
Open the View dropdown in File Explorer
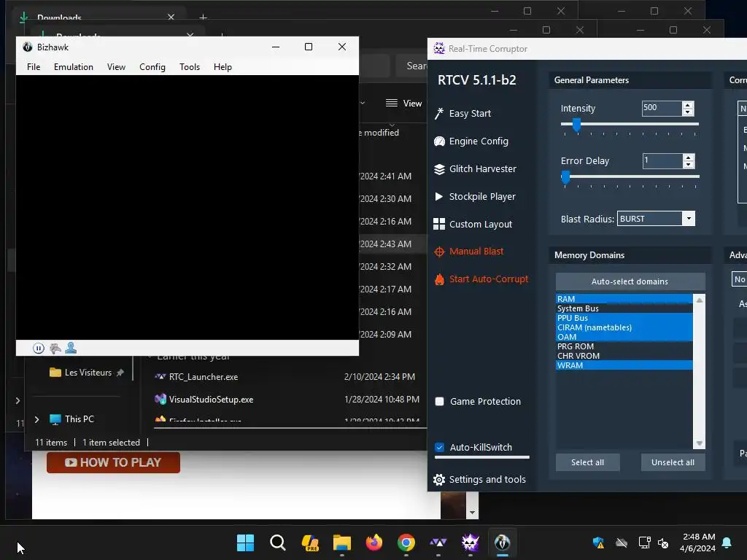[x=404, y=104]
